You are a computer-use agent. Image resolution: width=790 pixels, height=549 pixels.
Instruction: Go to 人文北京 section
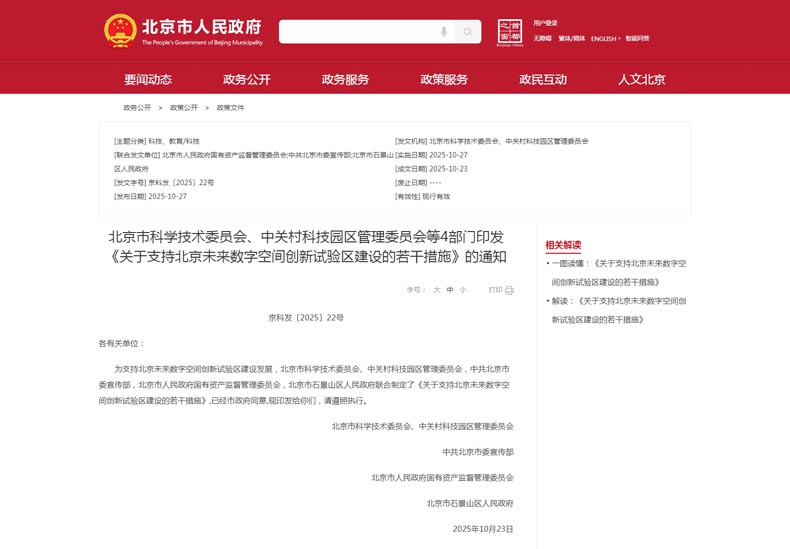(x=641, y=80)
